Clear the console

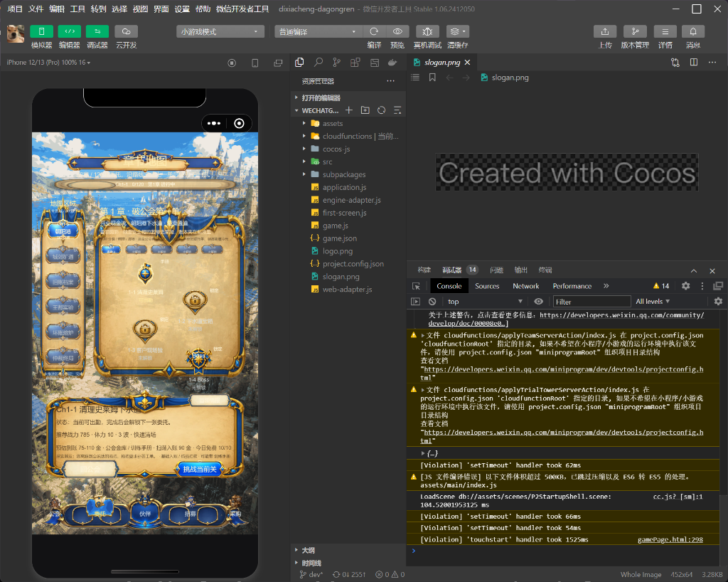pyautogui.click(x=432, y=302)
